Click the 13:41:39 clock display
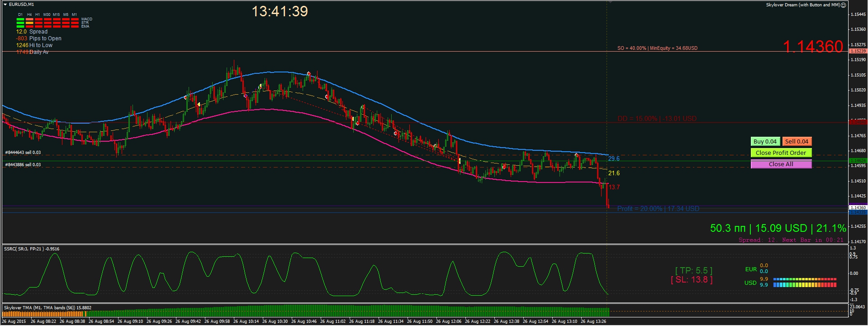Viewport: 868px width, 326px height. pos(280,11)
